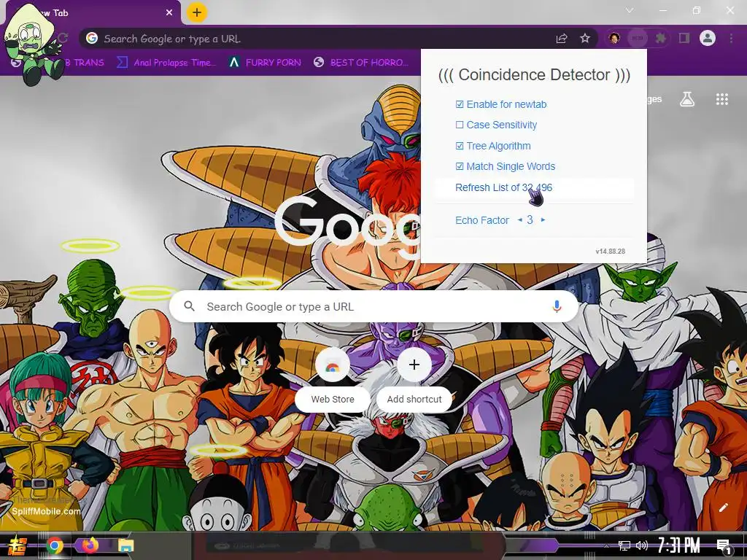Click the reload page button
Viewport: 747px width, 560px height.
(63, 38)
